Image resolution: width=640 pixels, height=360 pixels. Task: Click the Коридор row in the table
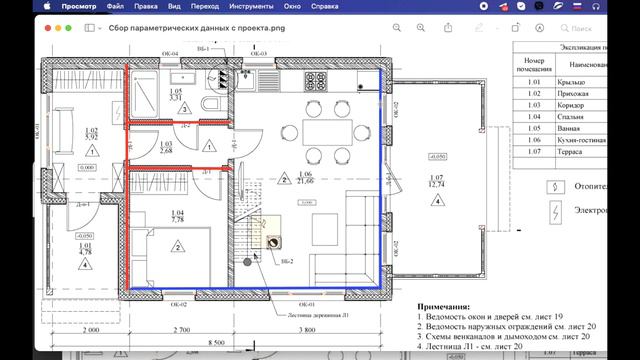560,105
